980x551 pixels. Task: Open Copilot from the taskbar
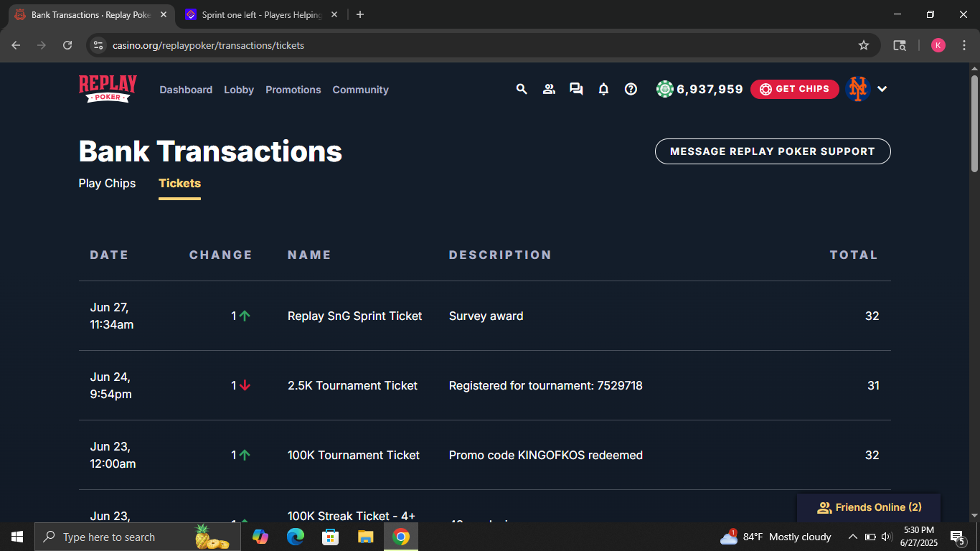point(260,537)
